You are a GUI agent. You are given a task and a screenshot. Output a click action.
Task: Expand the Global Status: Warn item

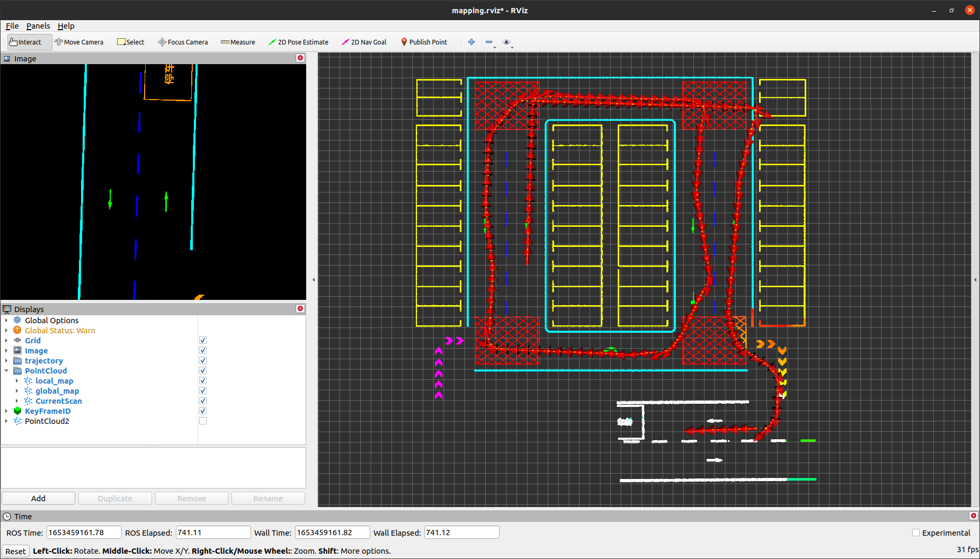6,330
